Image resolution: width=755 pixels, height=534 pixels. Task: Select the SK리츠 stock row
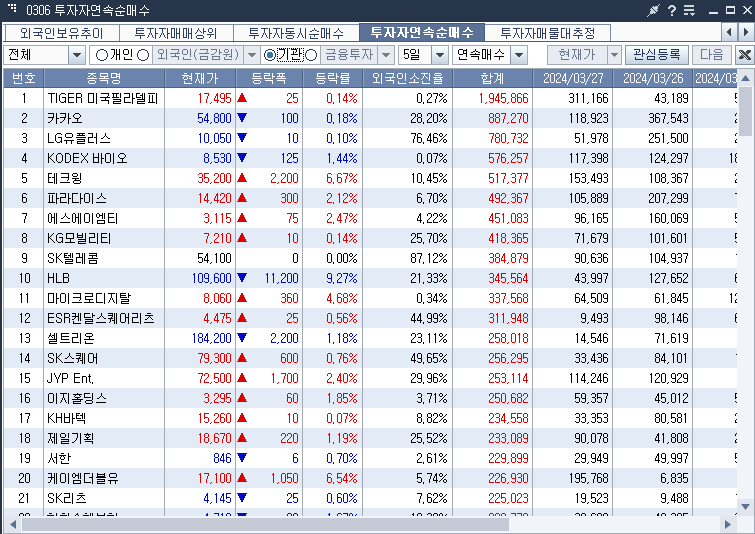[370, 498]
